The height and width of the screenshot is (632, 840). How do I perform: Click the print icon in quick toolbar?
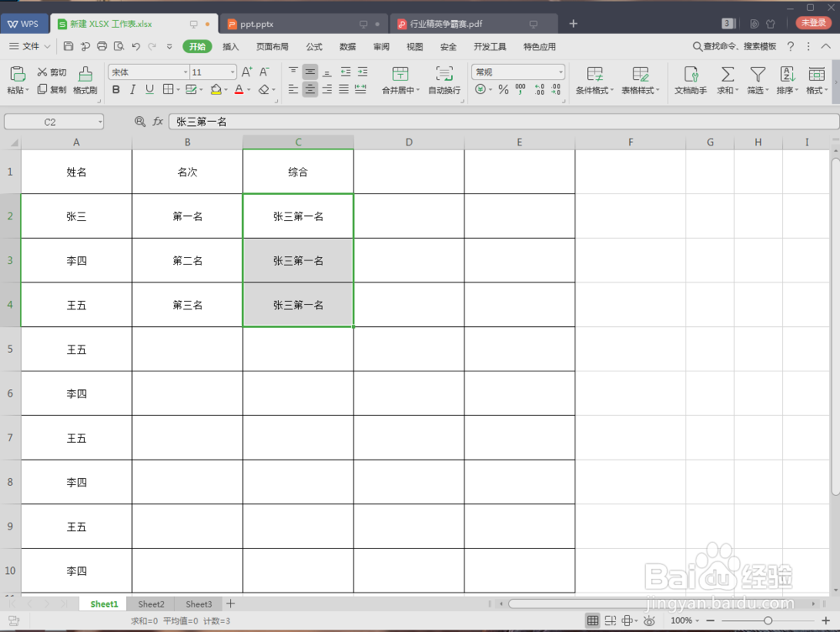(102, 46)
